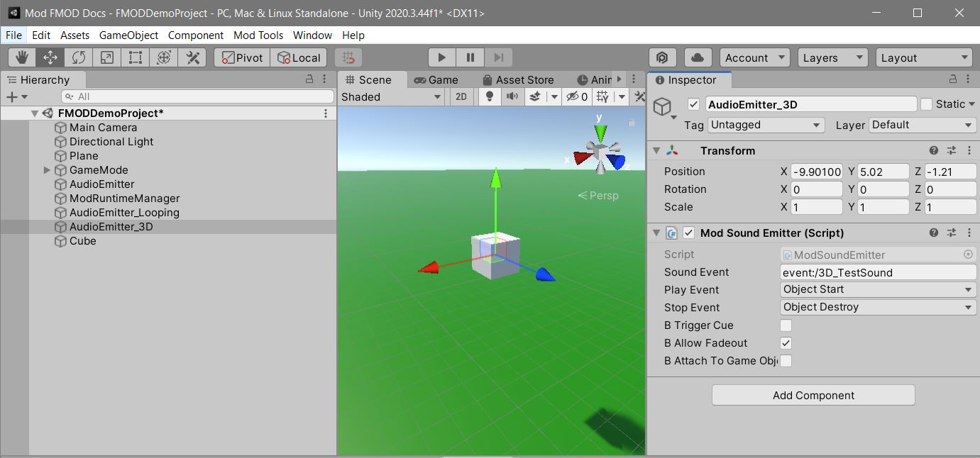Select the Hand tool in the toolbar
The image size is (980, 458).
point(21,57)
